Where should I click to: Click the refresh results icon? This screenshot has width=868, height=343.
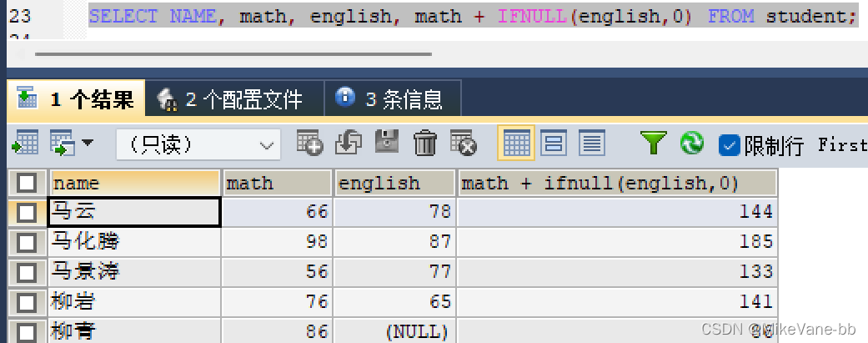[x=692, y=143]
